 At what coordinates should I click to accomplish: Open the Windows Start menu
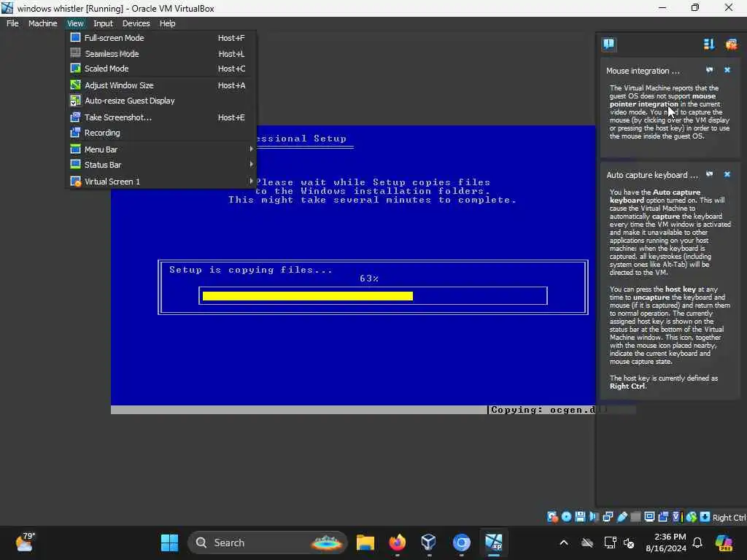coord(169,542)
